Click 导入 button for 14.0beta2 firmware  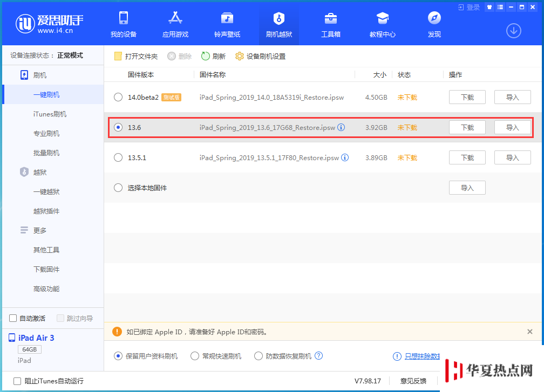tap(513, 98)
